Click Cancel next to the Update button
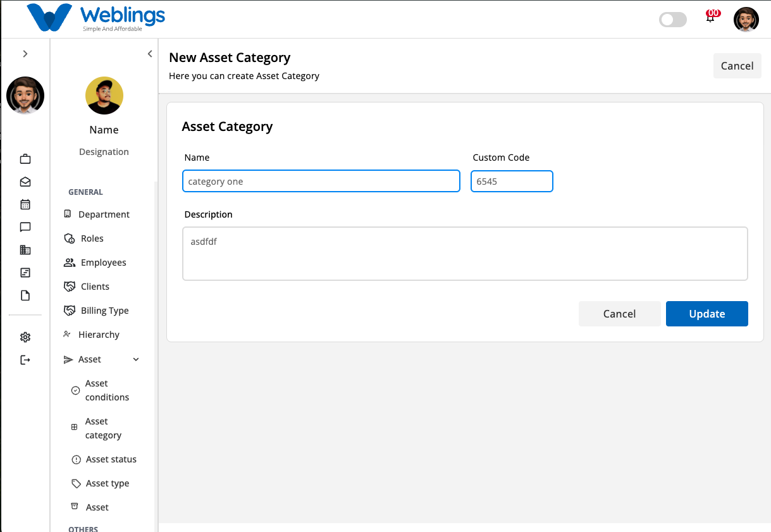771x532 pixels. pyautogui.click(x=619, y=314)
